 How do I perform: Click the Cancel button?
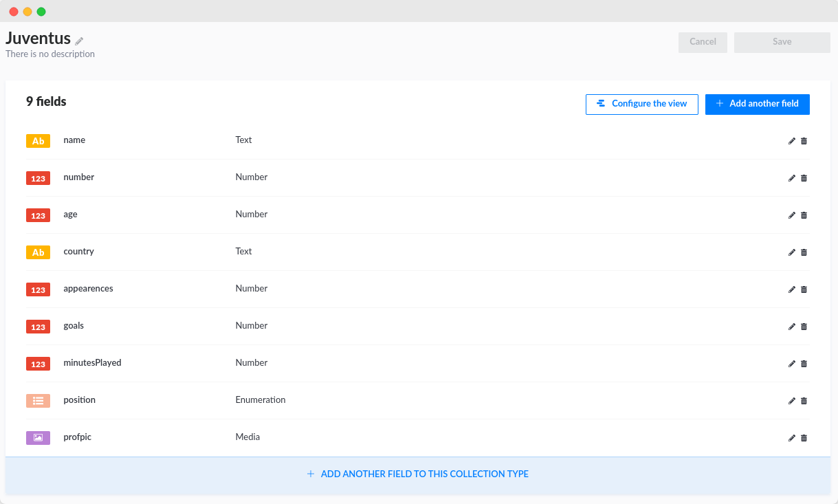click(x=703, y=42)
